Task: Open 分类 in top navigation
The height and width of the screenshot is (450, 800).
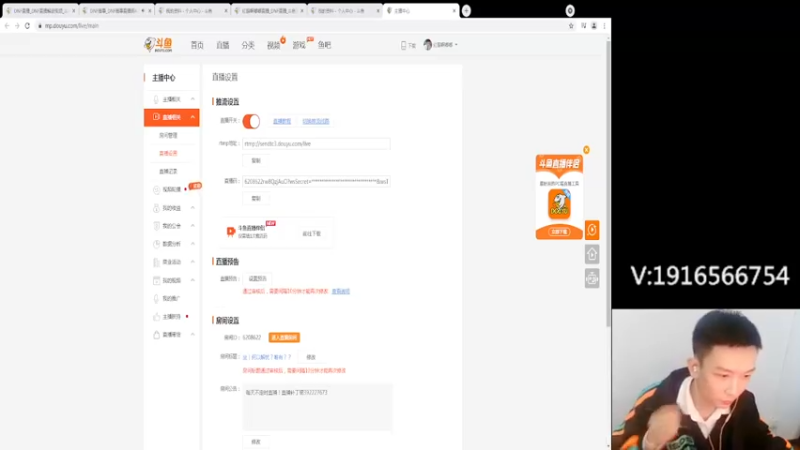Action: (x=248, y=45)
